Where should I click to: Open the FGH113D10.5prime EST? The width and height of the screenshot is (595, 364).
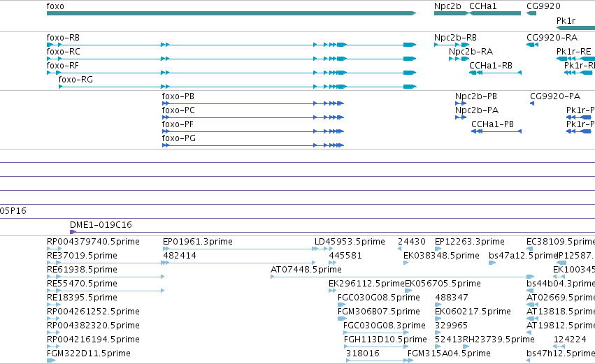(x=385, y=340)
